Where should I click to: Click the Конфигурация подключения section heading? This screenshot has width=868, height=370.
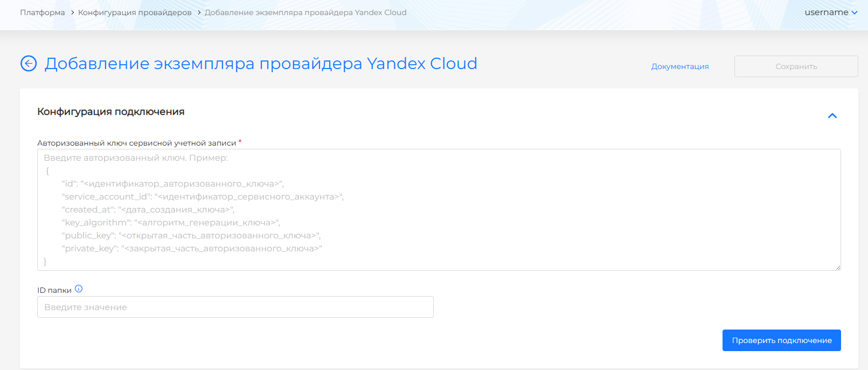pos(111,112)
